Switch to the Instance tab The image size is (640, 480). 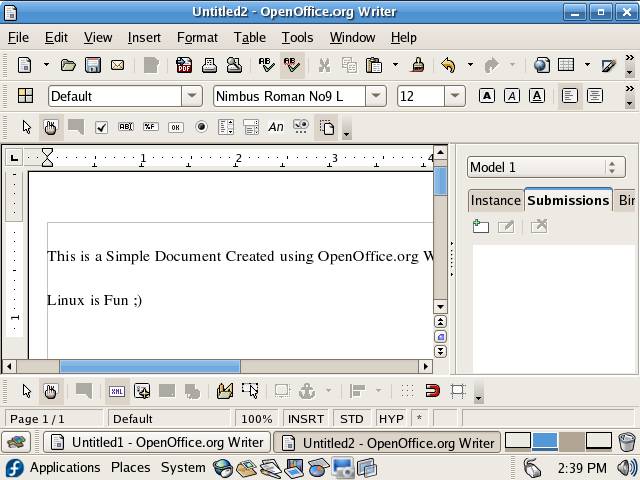tap(495, 200)
